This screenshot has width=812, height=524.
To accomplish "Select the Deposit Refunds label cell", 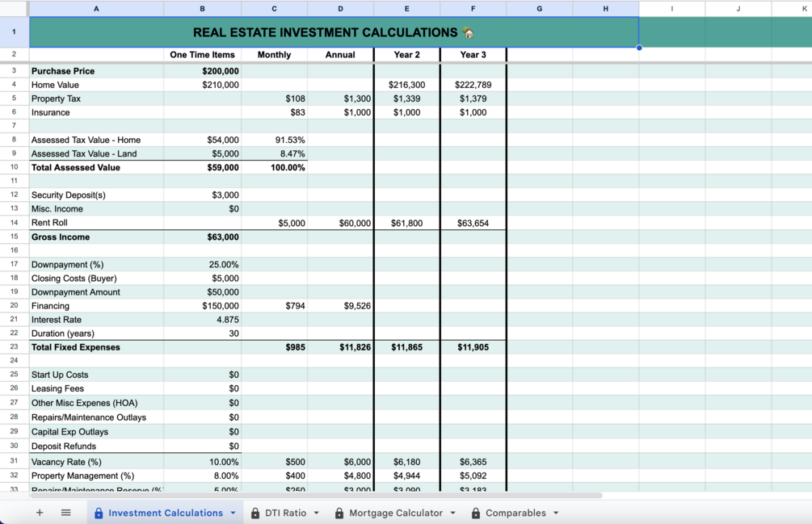I will [x=96, y=446].
